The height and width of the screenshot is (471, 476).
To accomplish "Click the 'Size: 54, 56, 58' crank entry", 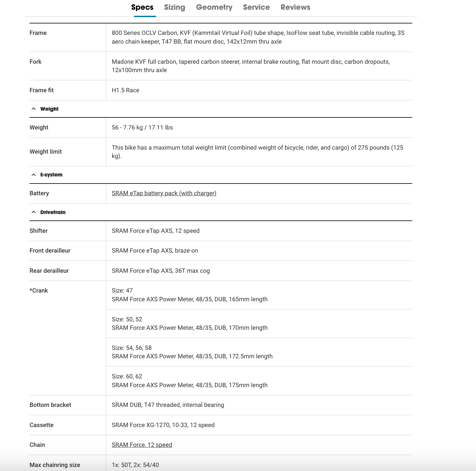I will click(132, 348).
